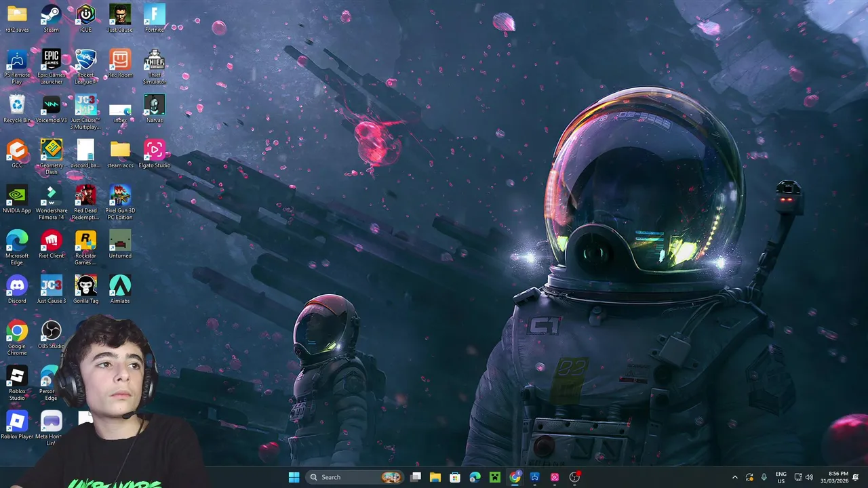This screenshot has height=488, width=868.
Task: Switch to OBS Studio in taskbar
Action: point(574,477)
